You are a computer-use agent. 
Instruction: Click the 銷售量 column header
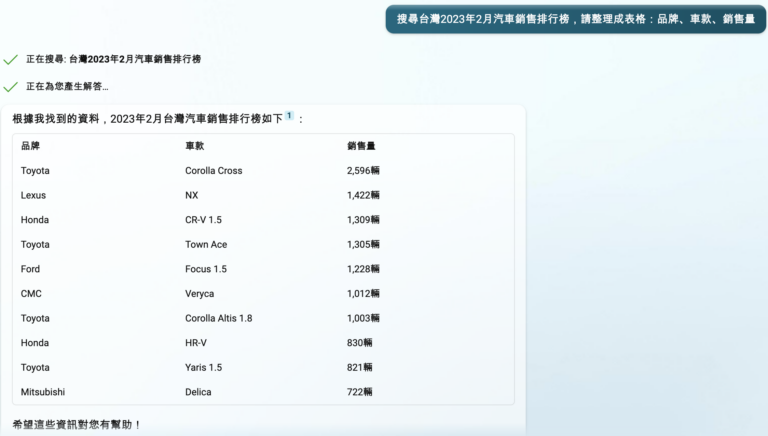tap(361, 146)
